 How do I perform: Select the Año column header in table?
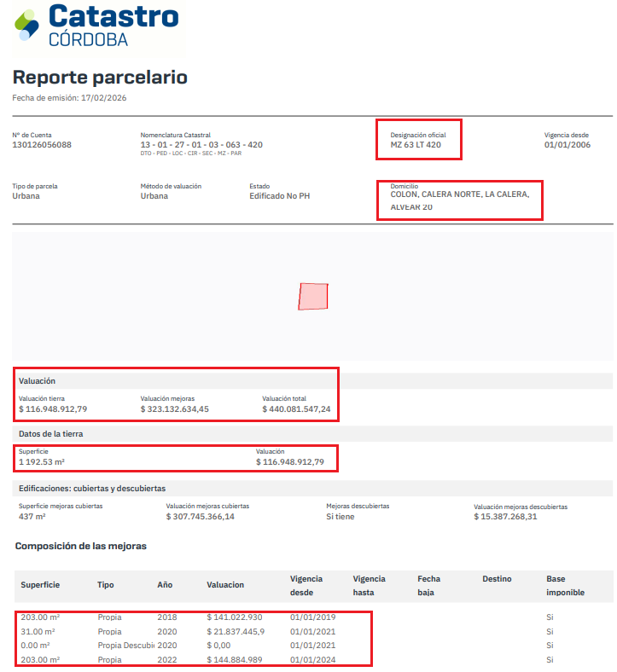pos(165,585)
